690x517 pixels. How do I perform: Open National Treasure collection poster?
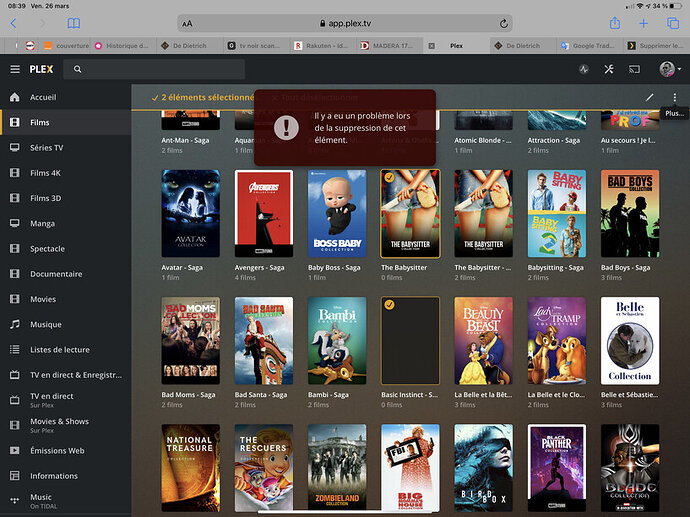click(x=191, y=468)
